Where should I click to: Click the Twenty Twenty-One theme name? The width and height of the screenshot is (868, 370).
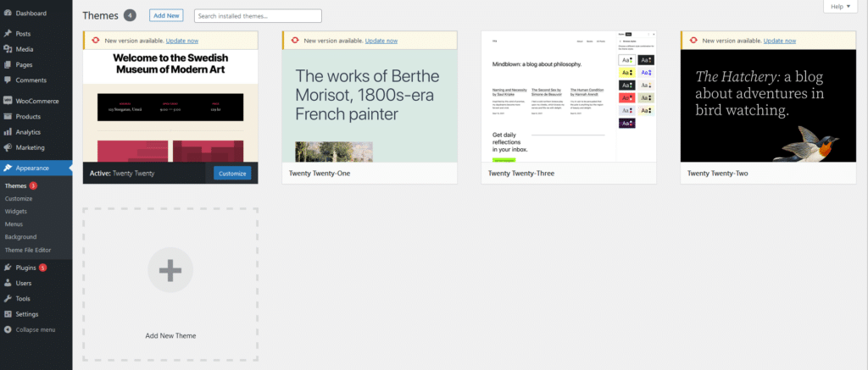[320, 173]
